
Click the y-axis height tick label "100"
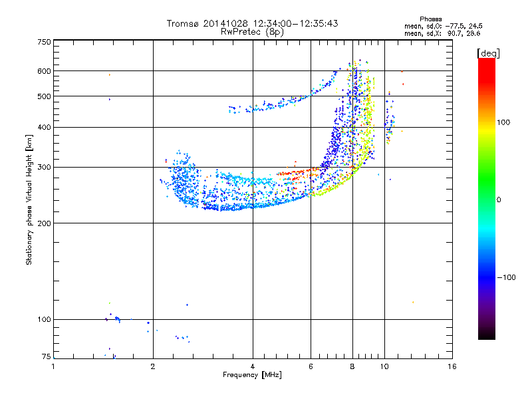pyautogui.click(x=44, y=320)
